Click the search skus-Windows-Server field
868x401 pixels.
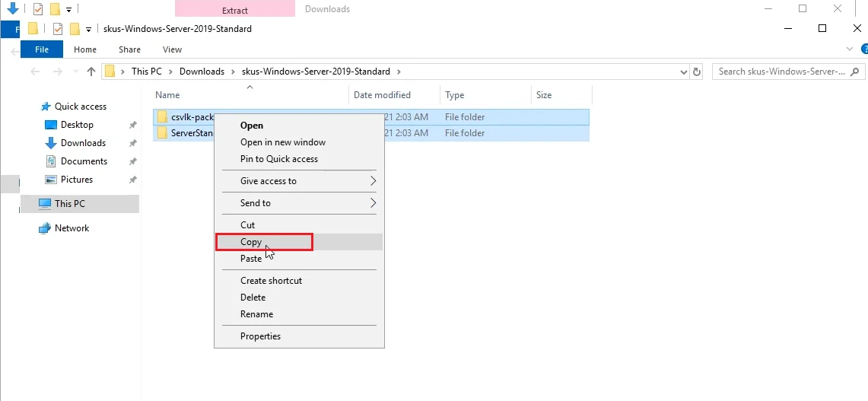[x=781, y=72]
